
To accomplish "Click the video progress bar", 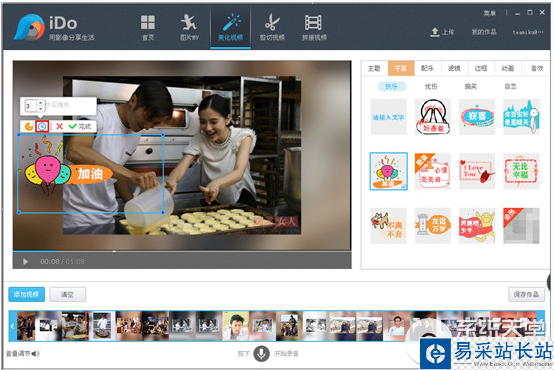I will pos(182,251).
